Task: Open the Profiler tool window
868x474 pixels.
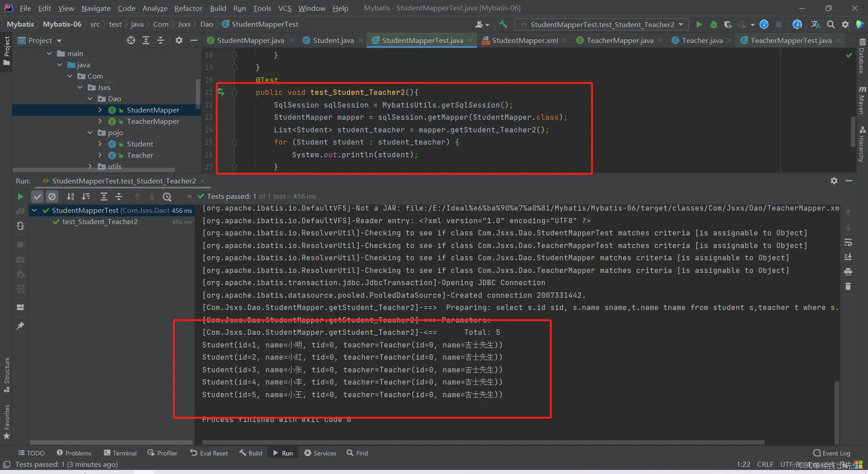Action: point(162,453)
